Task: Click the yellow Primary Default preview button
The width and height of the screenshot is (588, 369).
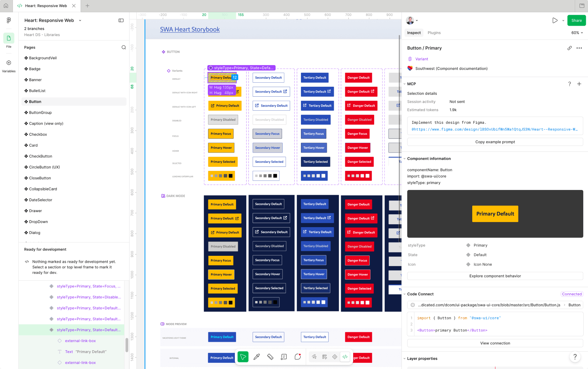Action: click(495, 214)
